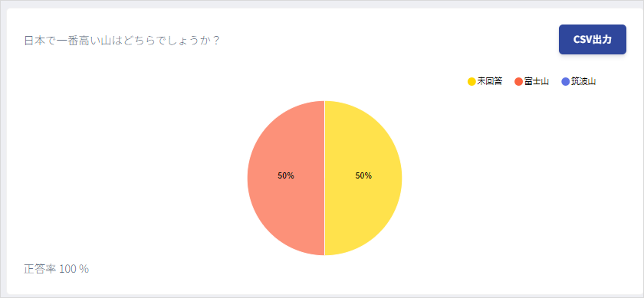
Task: Click the 50% label on the yellow slice
Action: [363, 175]
